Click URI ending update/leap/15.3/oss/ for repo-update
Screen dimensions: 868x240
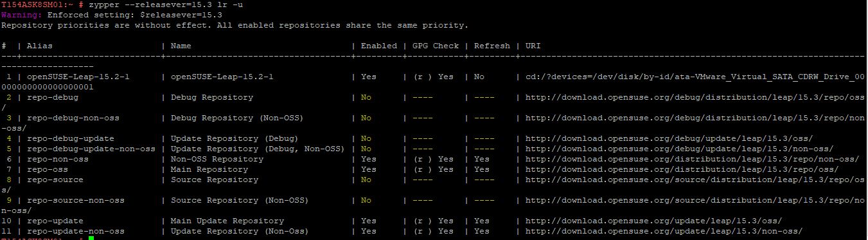pyautogui.click(x=653, y=221)
